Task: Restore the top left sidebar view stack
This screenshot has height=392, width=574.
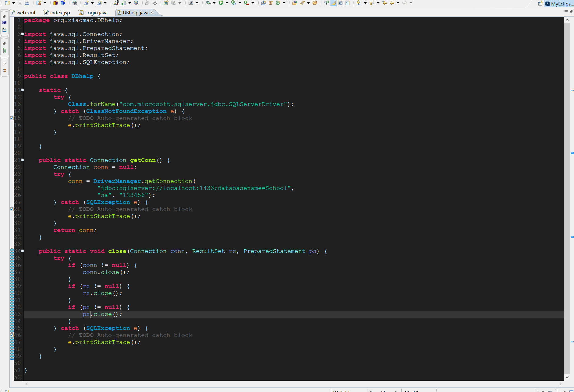Action: 4,16
